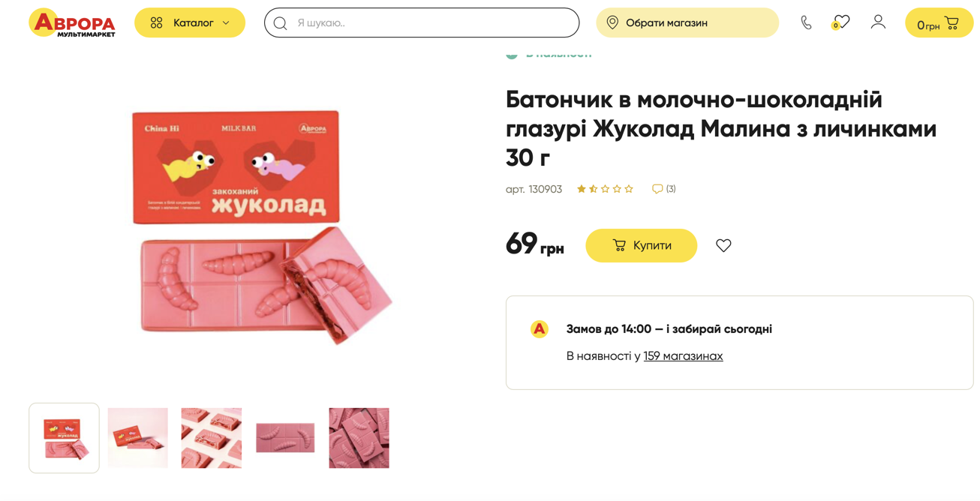Click the reviews comment bubble icon
This screenshot has width=980, height=501.
click(x=657, y=189)
